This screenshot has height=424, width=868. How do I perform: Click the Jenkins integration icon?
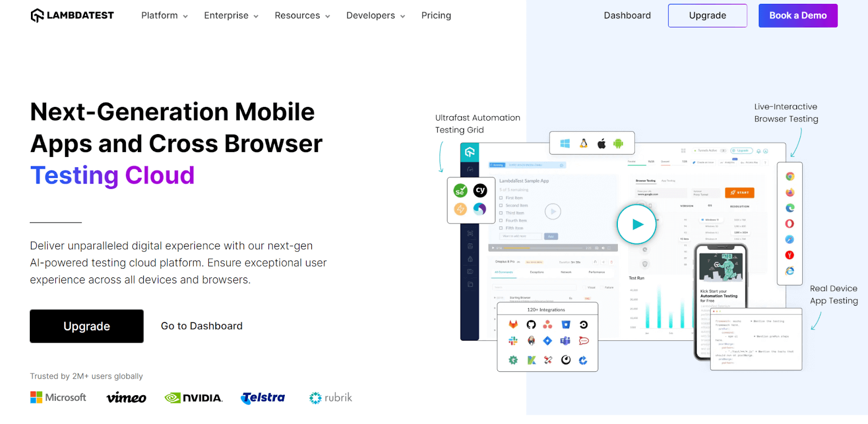point(531,341)
